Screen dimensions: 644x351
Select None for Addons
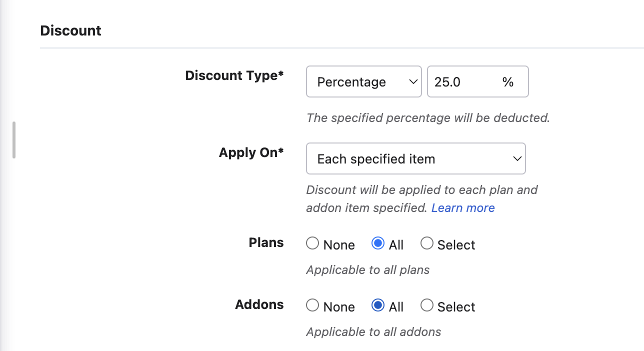coord(312,305)
